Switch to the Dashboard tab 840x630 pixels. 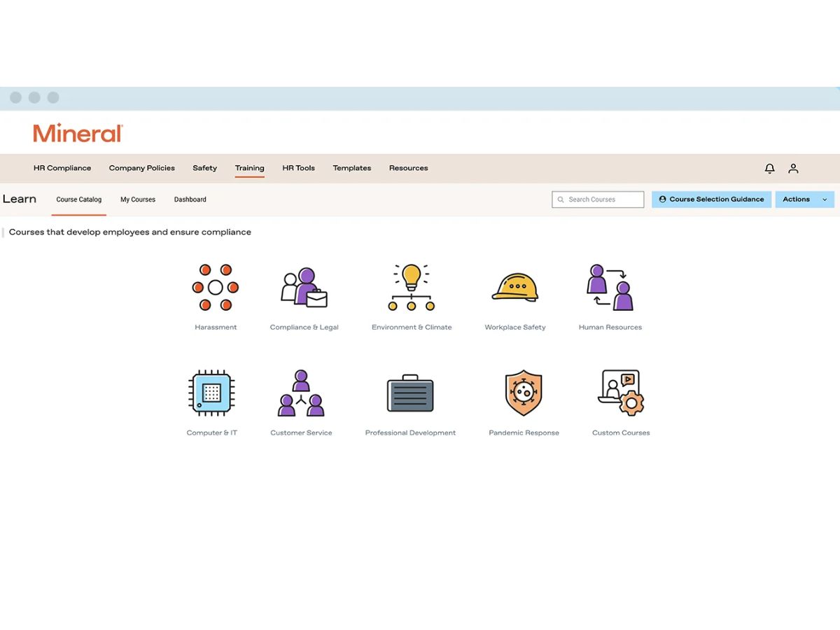point(190,199)
